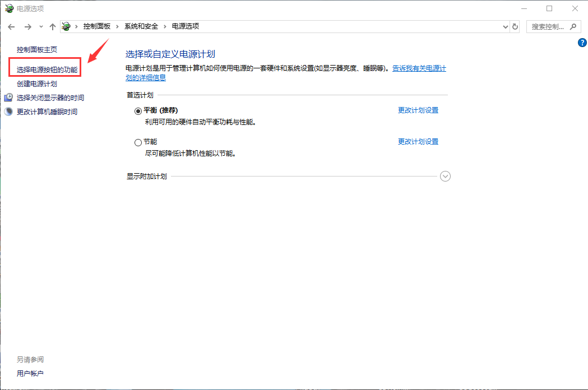This screenshot has width=588, height=390.
Task: Expand the address bar history dropdown
Action: click(x=505, y=27)
